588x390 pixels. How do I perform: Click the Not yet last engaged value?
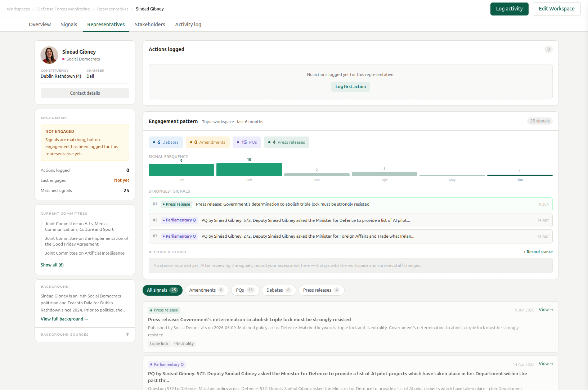pyautogui.click(x=122, y=180)
